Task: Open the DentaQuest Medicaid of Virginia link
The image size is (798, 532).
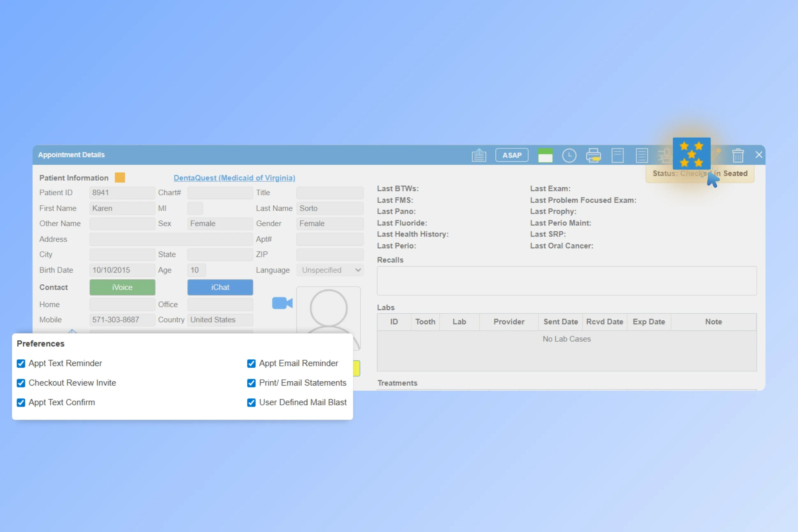Action: 234,178
